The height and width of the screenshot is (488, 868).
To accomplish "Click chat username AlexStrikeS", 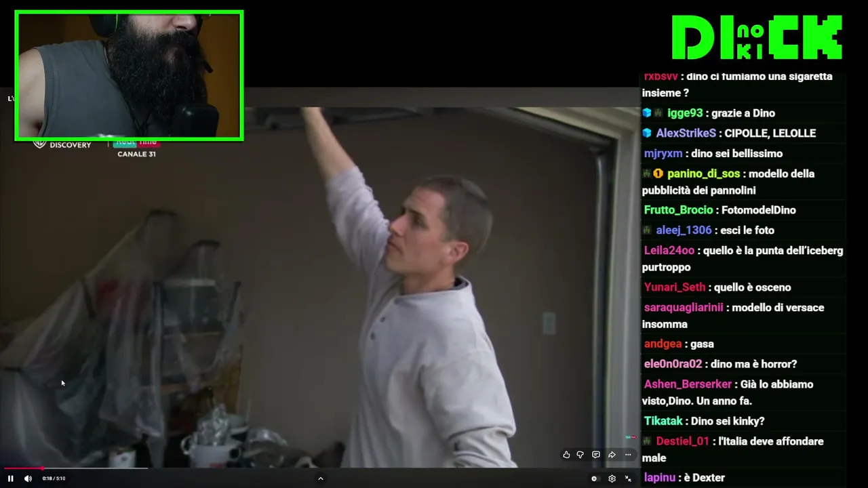I will (686, 134).
